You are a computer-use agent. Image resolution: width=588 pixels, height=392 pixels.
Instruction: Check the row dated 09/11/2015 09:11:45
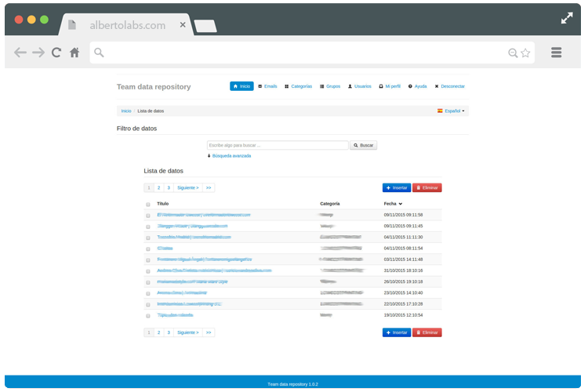[148, 227]
